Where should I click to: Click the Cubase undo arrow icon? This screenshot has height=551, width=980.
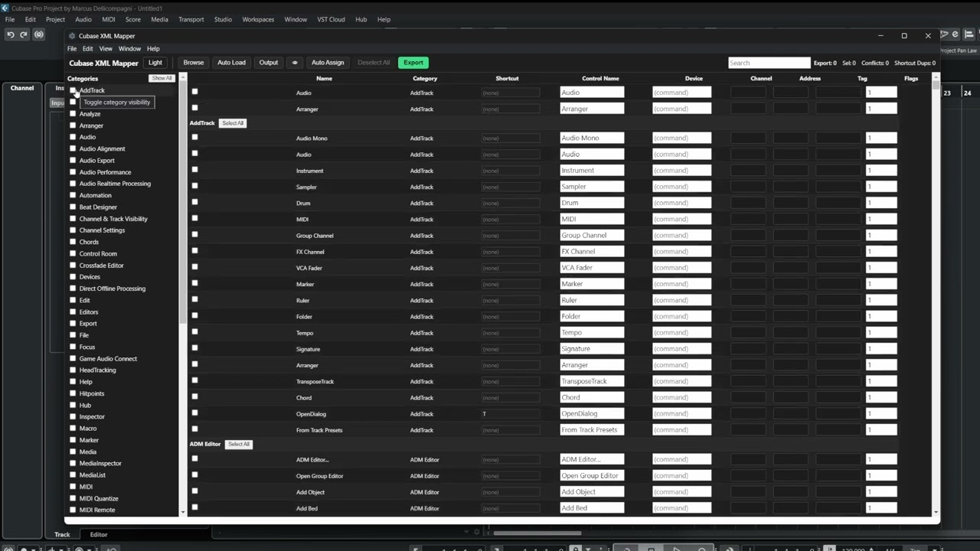[x=11, y=34]
